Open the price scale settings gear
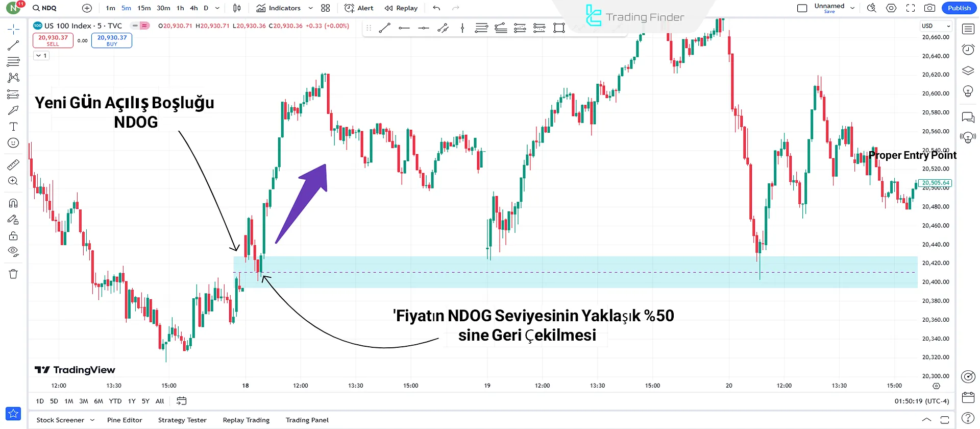Screen dimensions: 980x429 [936, 386]
